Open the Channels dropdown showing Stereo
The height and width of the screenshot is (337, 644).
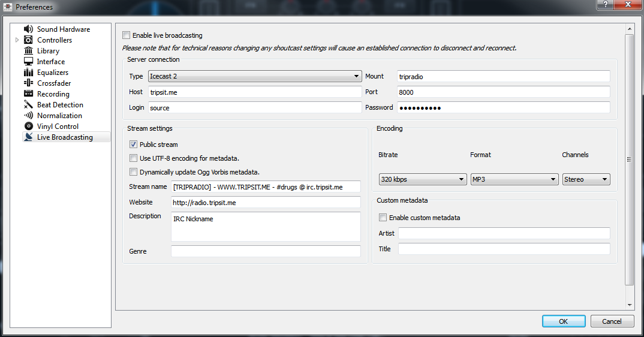click(x=586, y=179)
